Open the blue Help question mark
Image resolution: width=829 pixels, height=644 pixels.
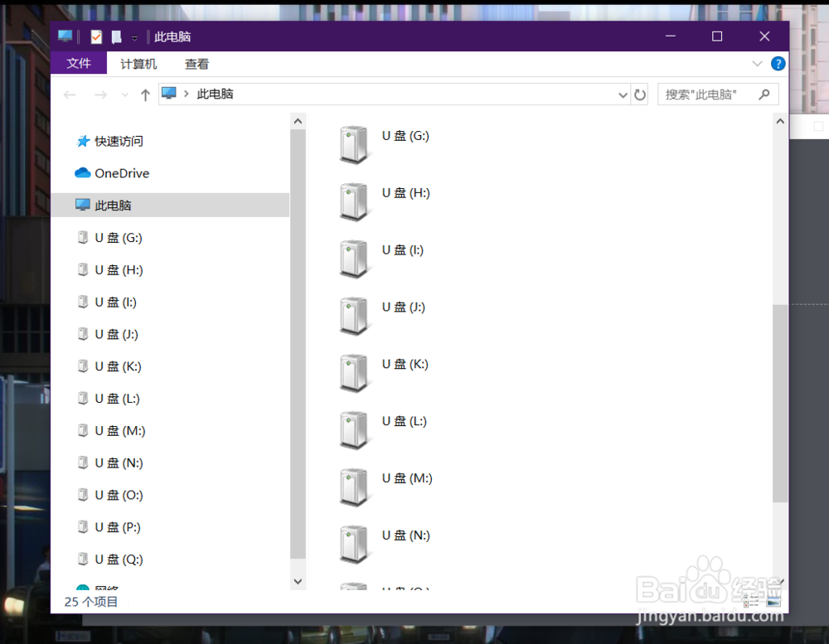[x=777, y=64]
